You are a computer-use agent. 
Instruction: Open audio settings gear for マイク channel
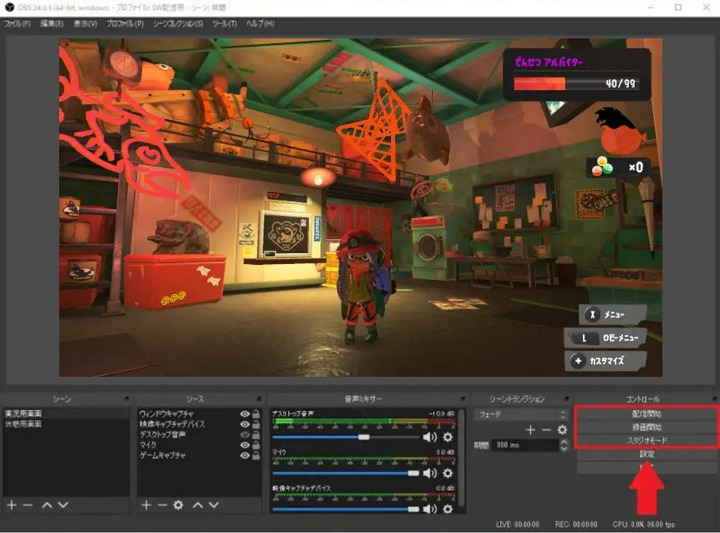pos(448,473)
